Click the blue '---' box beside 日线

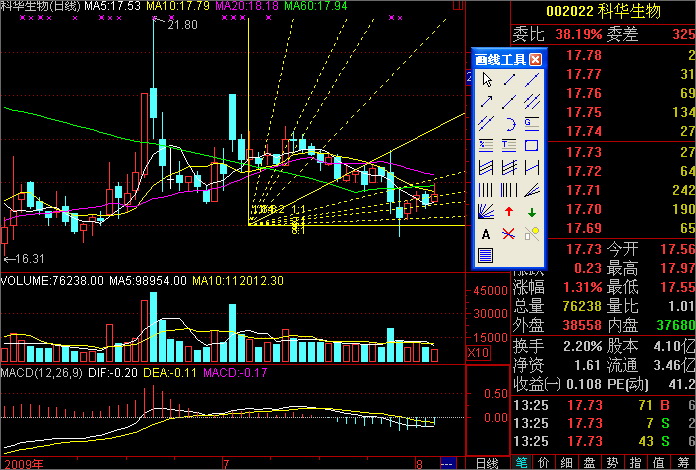click(x=448, y=463)
